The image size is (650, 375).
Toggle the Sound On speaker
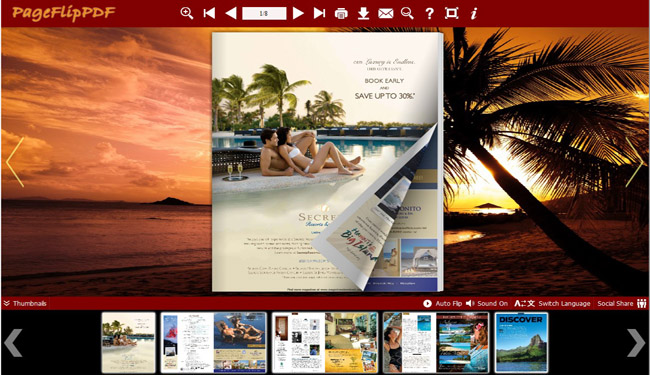coord(487,303)
